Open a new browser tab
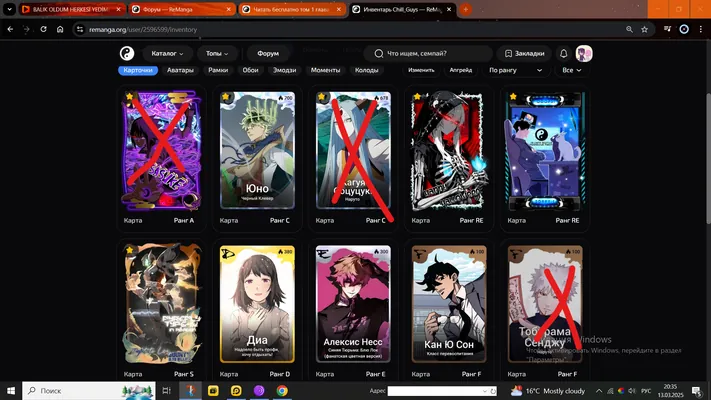The width and height of the screenshot is (711, 400). click(x=466, y=9)
